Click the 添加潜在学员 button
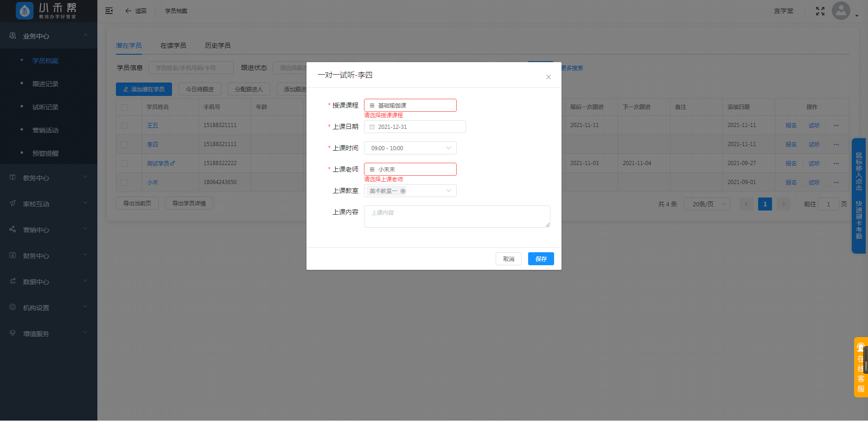The height and width of the screenshot is (421, 868). pos(144,89)
